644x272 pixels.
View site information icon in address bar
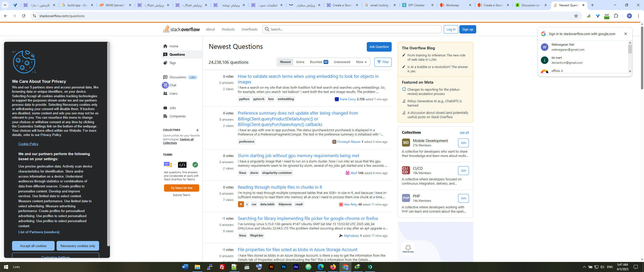tap(34, 16)
